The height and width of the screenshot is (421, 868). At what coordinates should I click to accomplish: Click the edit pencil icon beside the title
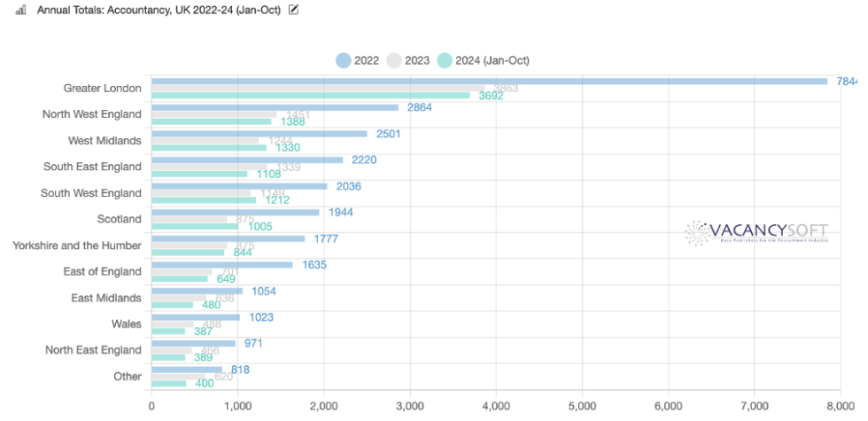(x=294, y=10)
